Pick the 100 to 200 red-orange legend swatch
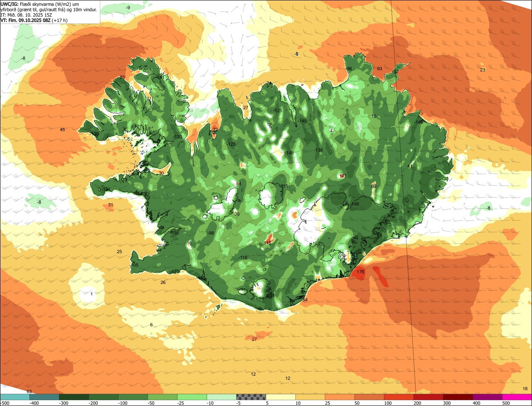The image size is (532, 406). [399, 397]
